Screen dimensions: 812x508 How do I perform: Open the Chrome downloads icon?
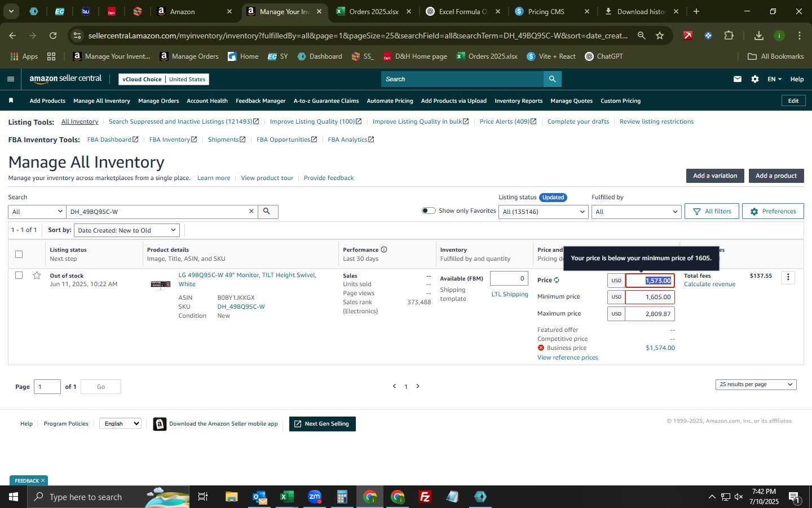point(759,36)
